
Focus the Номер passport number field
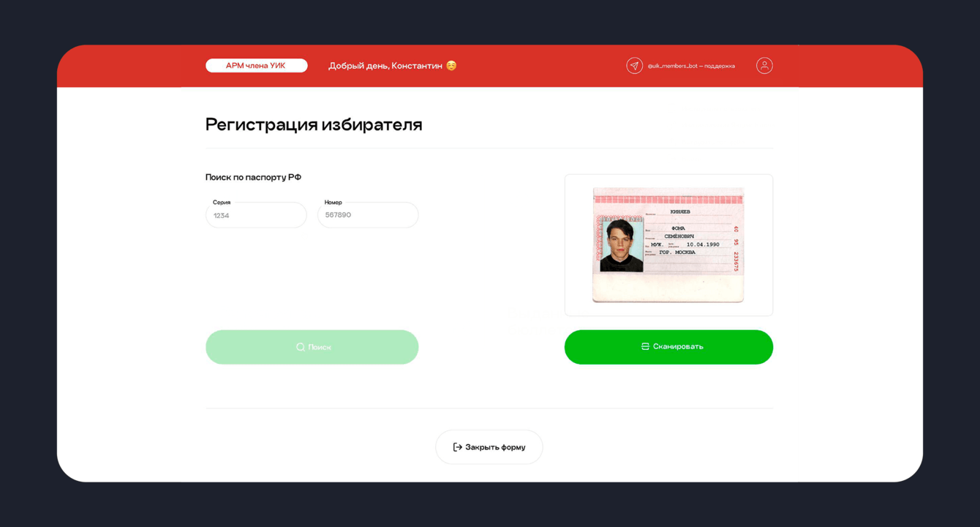pos(368,215)
